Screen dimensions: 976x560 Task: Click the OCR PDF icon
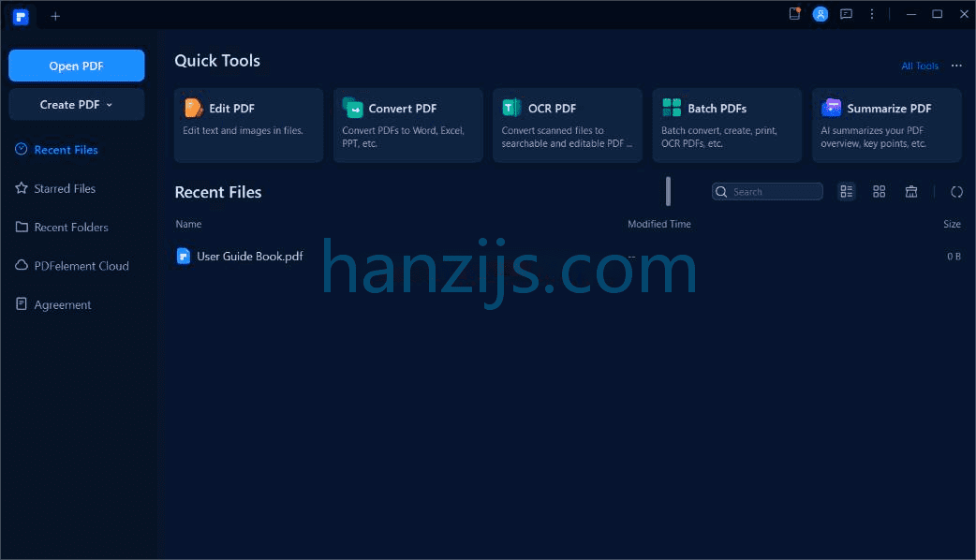[511, 108]
